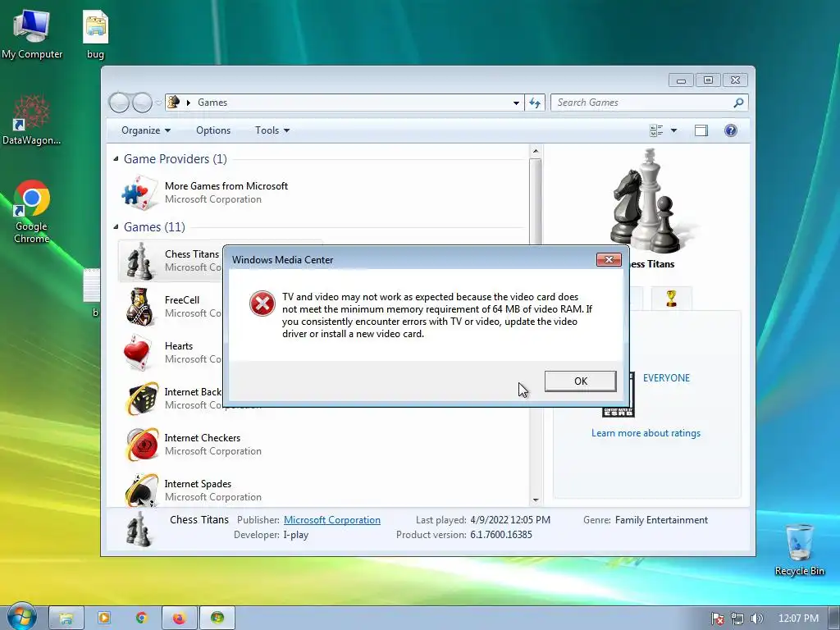Click the Internet Checkers title text

pyautogui.click(x=203, y=438)
